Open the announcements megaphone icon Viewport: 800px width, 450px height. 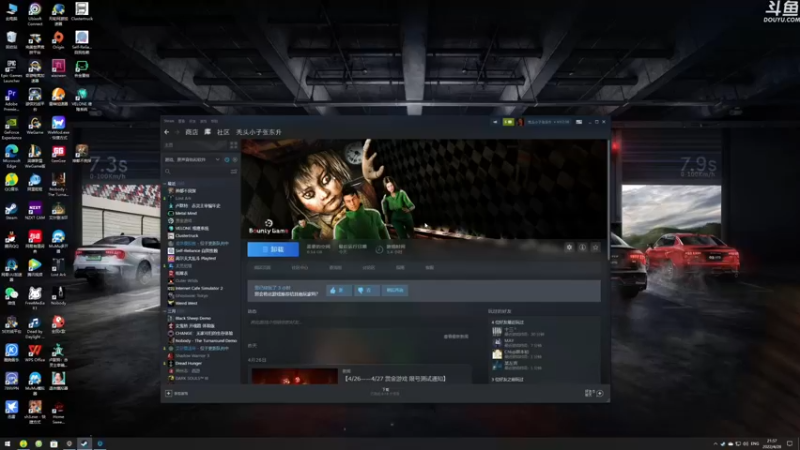[495, 122]
